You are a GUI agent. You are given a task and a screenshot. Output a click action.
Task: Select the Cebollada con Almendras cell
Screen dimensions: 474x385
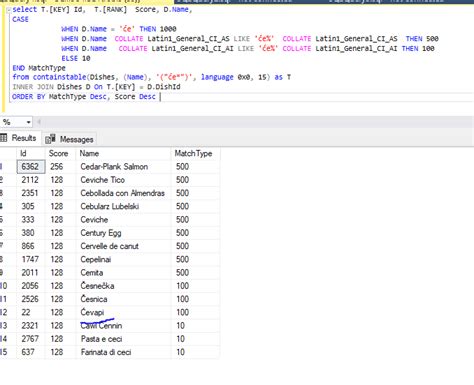[x=124, y=193]
